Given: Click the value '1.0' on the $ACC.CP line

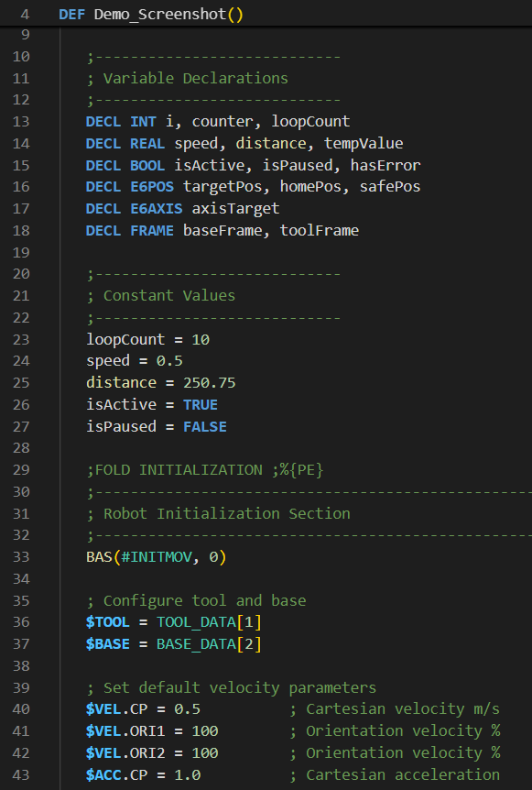Looking at the screenshot, I should [187, 775].
